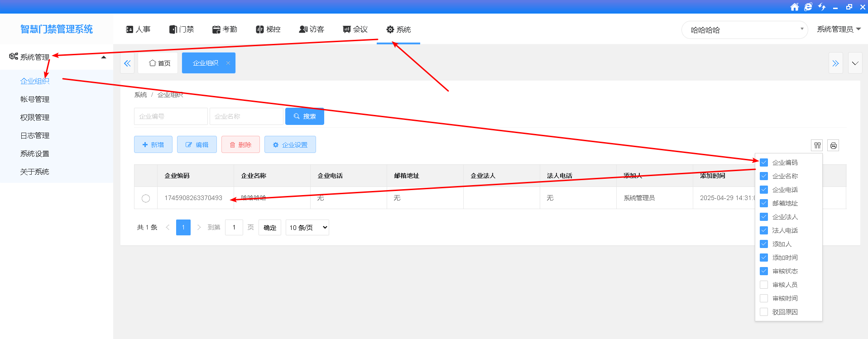Uncheck the 企业编码 column checkbox

[764, 162]
